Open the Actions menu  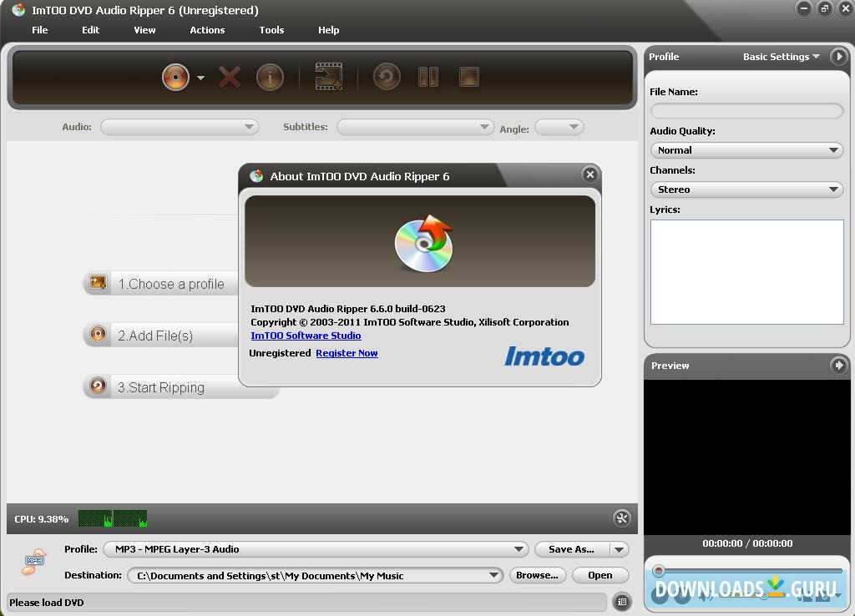pyautogui.click(x=206, y=30)
